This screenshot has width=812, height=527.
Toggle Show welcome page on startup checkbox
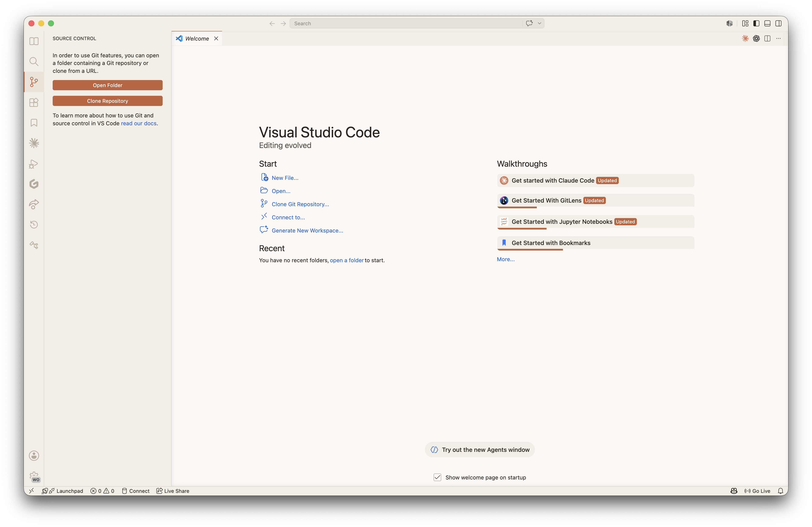[x=437, y=477]
